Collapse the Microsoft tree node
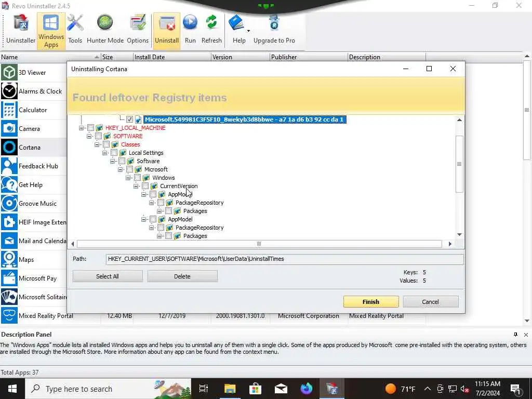This screenshot has width=532, height=399. click(121, 169)
